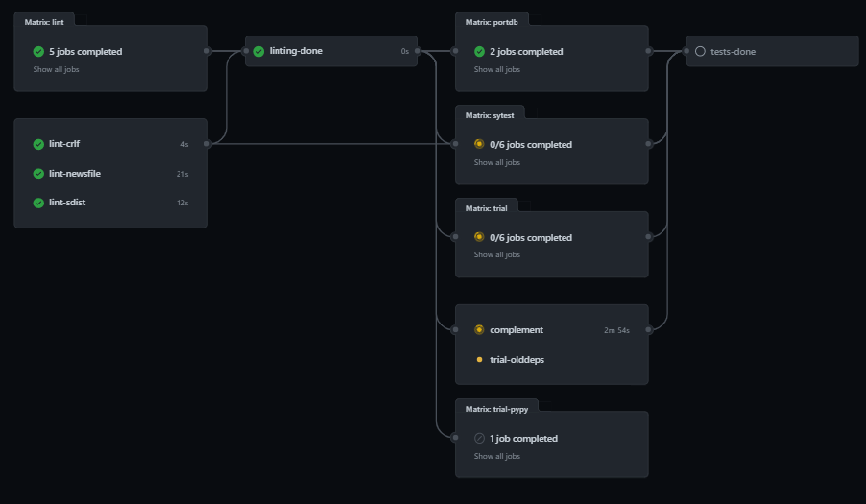The width and height of the screenshot is (866, 504).
Task: Click the lint-crlf success check icon
Action: [x=38, y=144]
